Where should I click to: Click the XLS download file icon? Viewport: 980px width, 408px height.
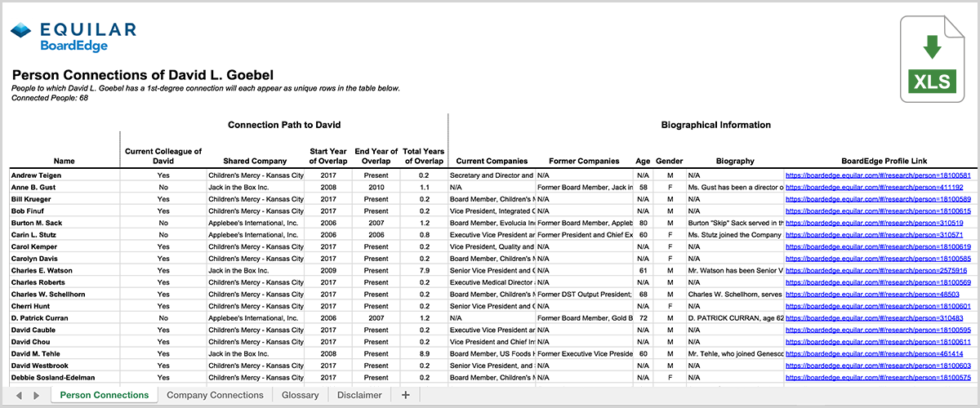(931, 61)
